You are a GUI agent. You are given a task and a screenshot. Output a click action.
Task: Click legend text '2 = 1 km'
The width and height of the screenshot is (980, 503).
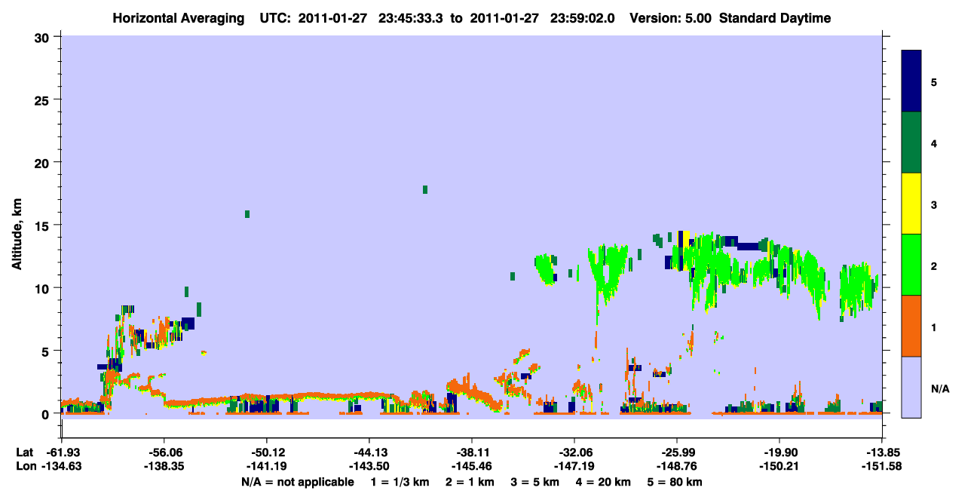point(471,482)
